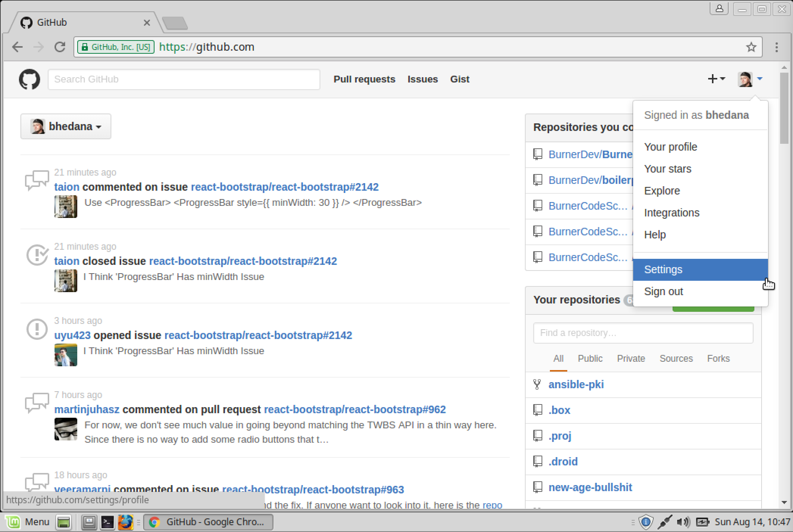Viewport: 793px width, 532px height.
Task: Click the repo icon next to .proj
Action: coord(538,436)
